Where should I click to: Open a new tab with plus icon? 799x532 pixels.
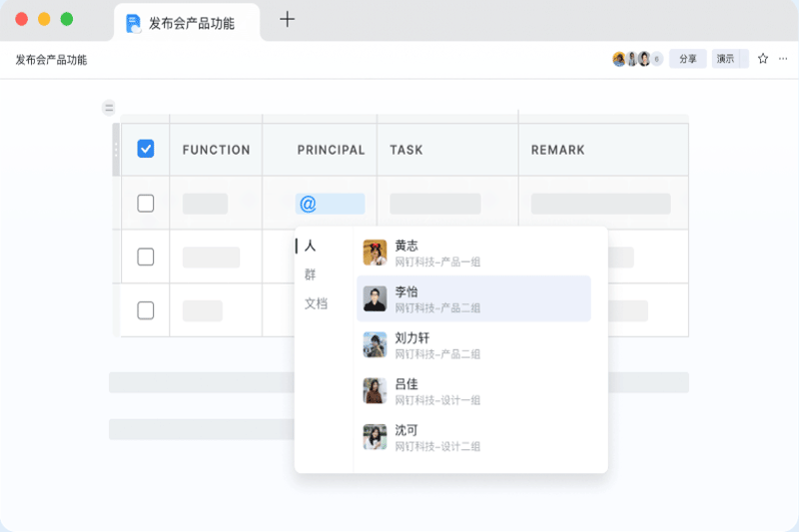287,19
